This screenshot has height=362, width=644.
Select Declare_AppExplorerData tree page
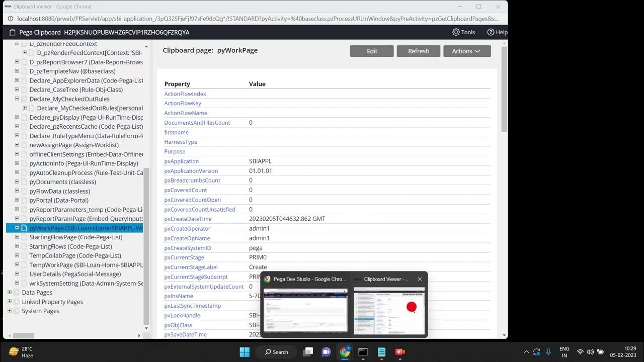click(x=86, y=80)
